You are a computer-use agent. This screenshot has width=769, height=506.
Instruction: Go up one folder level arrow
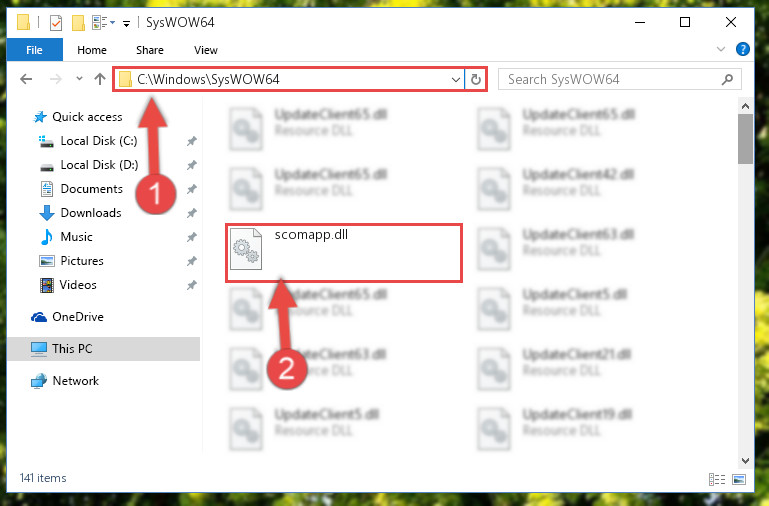pyautogui.click(x=100, y=79)
